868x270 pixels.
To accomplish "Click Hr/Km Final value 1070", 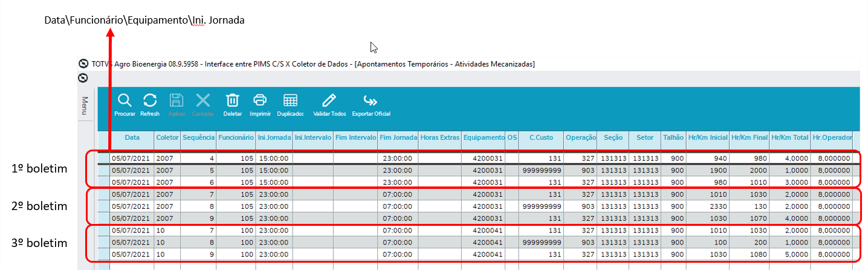I will 750,218.
